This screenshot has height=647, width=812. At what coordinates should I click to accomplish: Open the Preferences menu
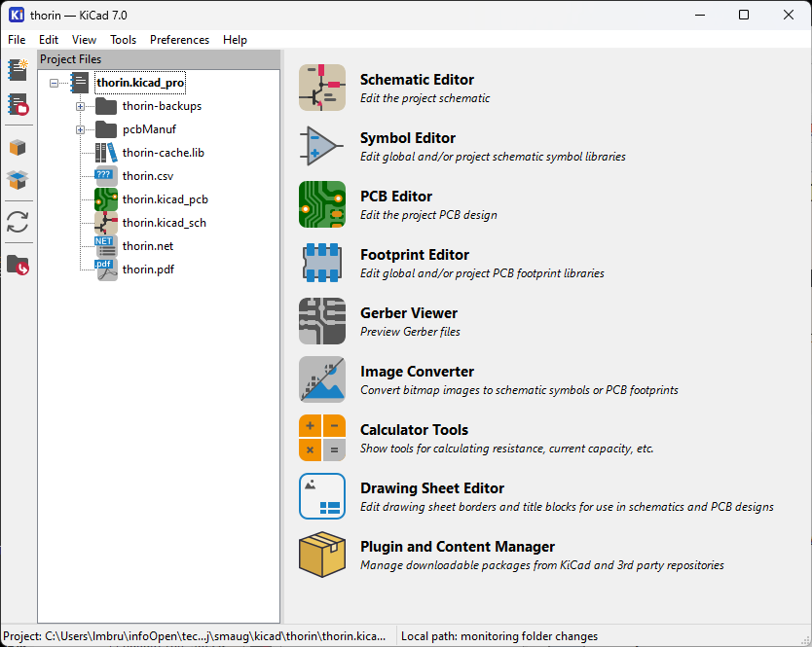point(180,40)
